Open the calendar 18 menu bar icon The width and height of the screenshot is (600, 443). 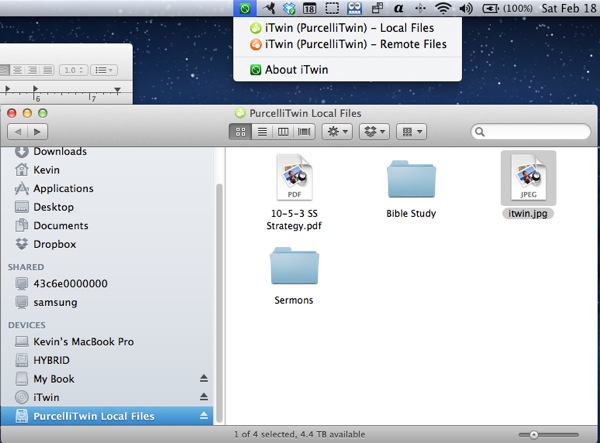pyautogui.click(x=309, y=8)
